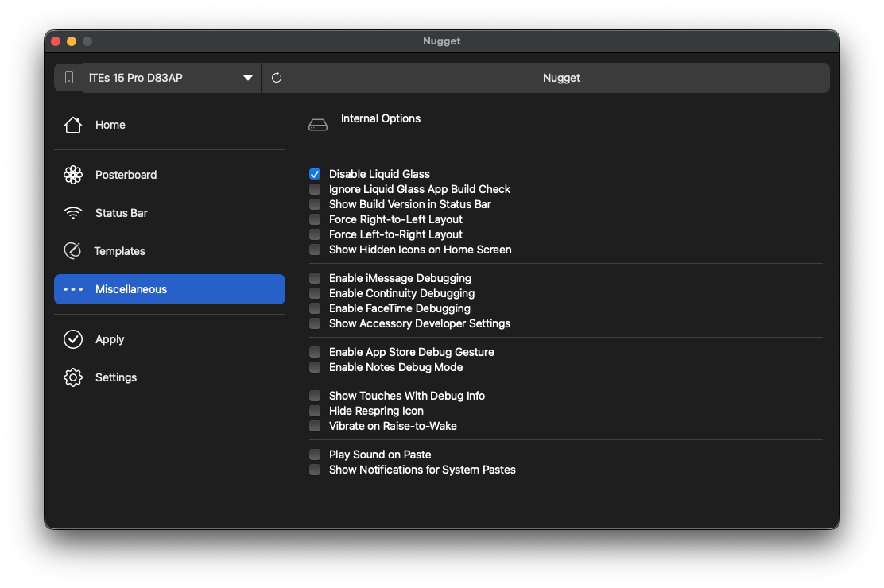This screenshot has height=588, width=884.
Task: Click the Home house icon
Action: [x=73, y=125]
